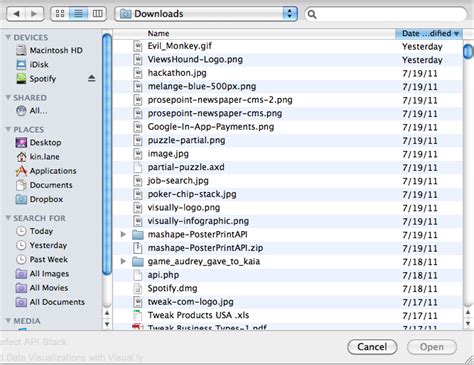Click the game_audrey_gave_to_kaia folder icon
The image size is (474, 365).
(138, 262)
